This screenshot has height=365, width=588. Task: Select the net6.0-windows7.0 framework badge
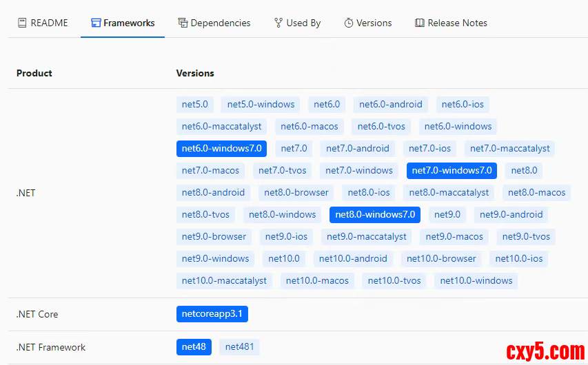pos(221,149)
